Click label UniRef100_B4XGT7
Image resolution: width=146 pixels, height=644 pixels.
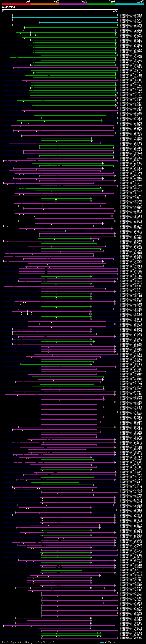coord(131,37)
